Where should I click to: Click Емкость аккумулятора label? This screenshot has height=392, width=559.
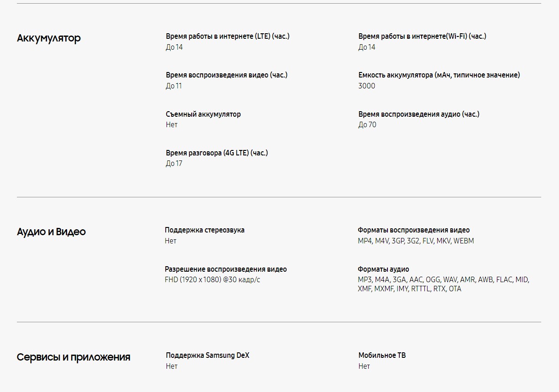pyautogui.click(x=439, y=75)
